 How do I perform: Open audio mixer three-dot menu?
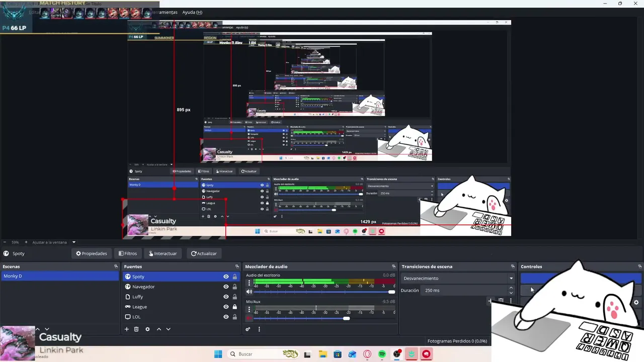(259, 329)
